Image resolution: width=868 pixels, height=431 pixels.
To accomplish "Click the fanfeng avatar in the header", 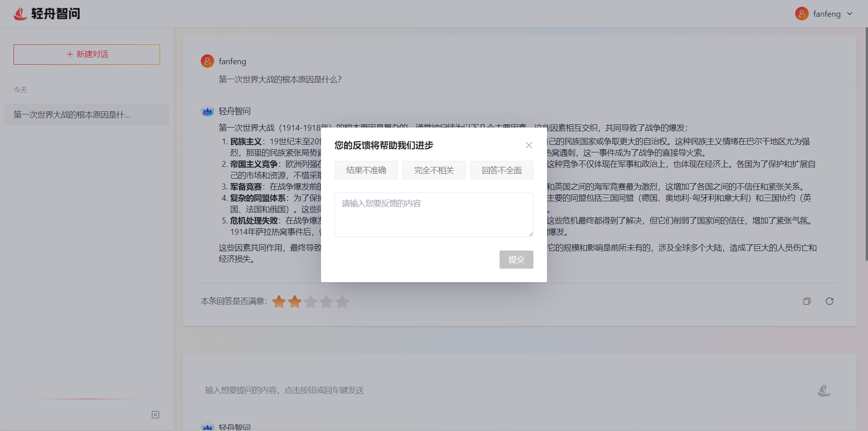I will coord(802,14).
